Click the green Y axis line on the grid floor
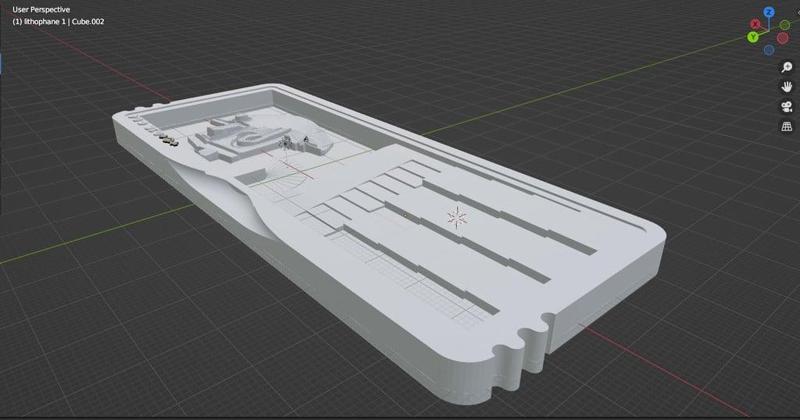800x420 pixels. [x=92, y=236]
